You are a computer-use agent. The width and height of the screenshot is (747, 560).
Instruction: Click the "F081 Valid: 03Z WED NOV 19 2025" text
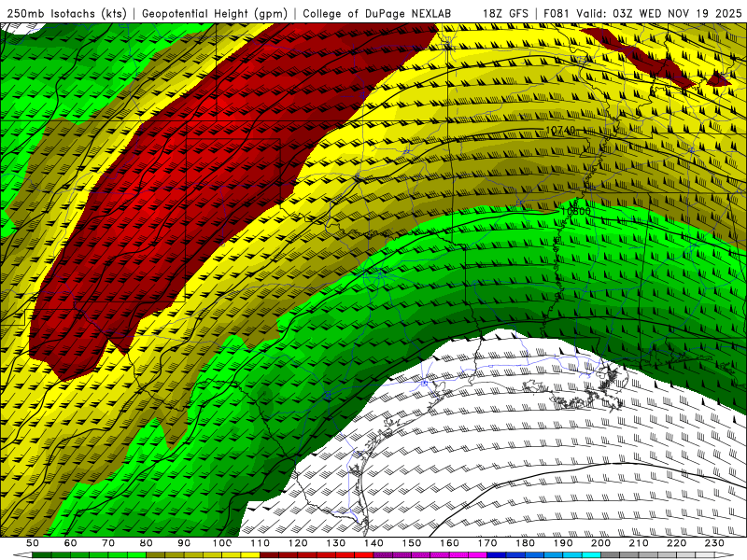642,14
